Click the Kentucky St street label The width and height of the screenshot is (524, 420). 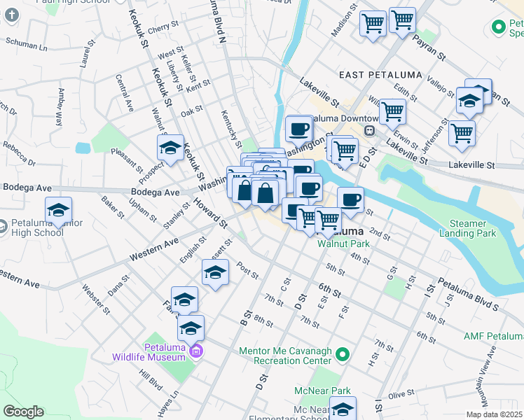[231, 129]
